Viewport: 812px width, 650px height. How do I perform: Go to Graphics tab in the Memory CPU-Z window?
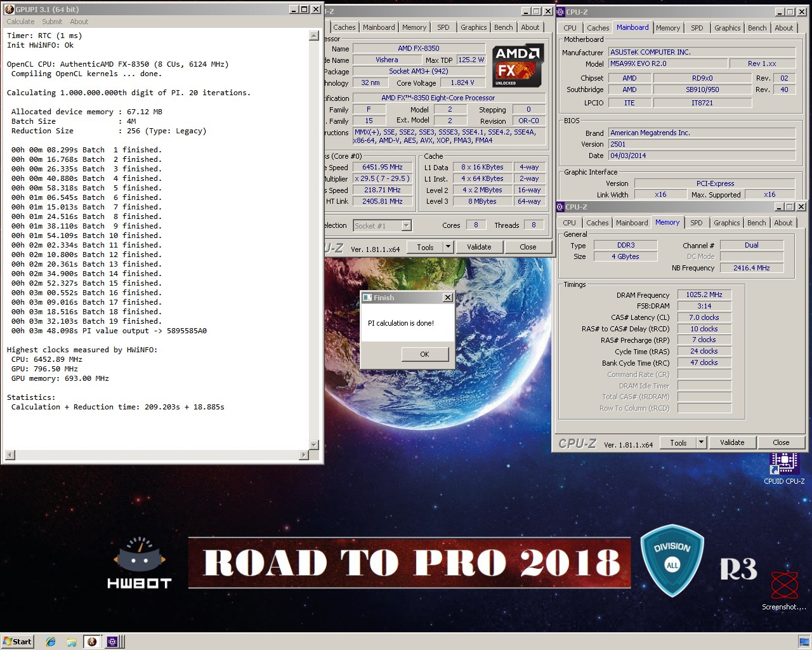pyautogui.click(x=726, y=223)
